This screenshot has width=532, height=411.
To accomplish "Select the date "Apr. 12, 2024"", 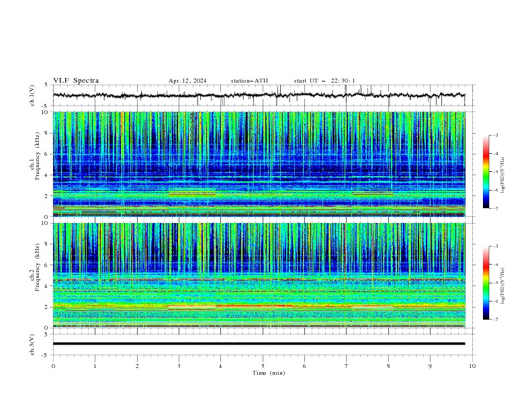I will pos(187,81).
